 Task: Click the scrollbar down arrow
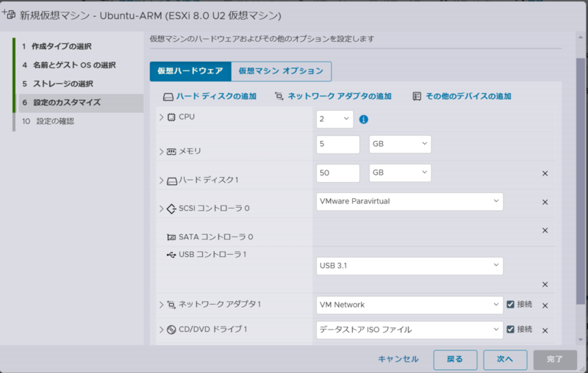tap(581, 340)
